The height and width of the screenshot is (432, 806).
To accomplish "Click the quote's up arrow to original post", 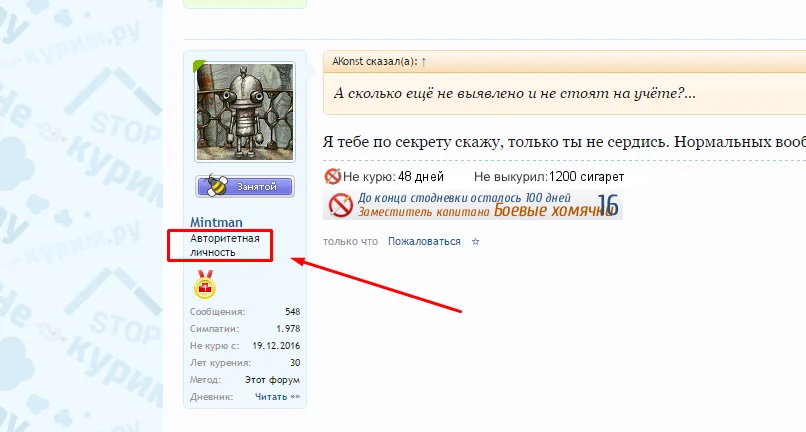I will 424,62.
